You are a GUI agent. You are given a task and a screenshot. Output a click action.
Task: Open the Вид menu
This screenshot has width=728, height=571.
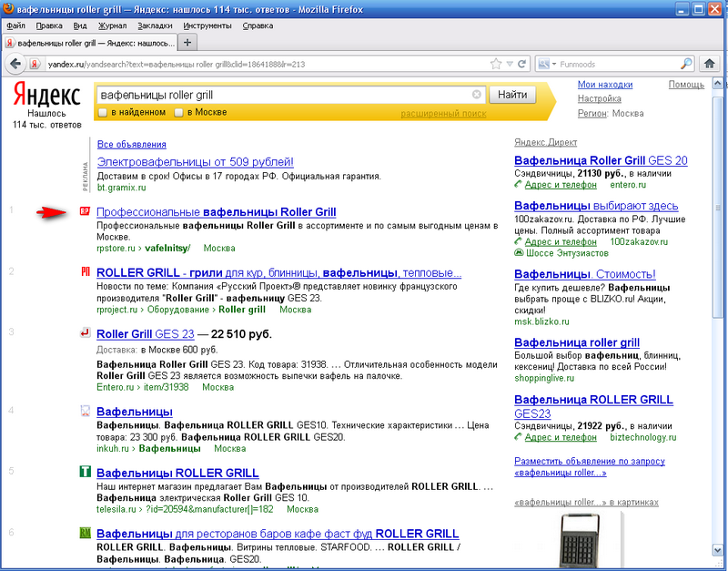(80, 25)
